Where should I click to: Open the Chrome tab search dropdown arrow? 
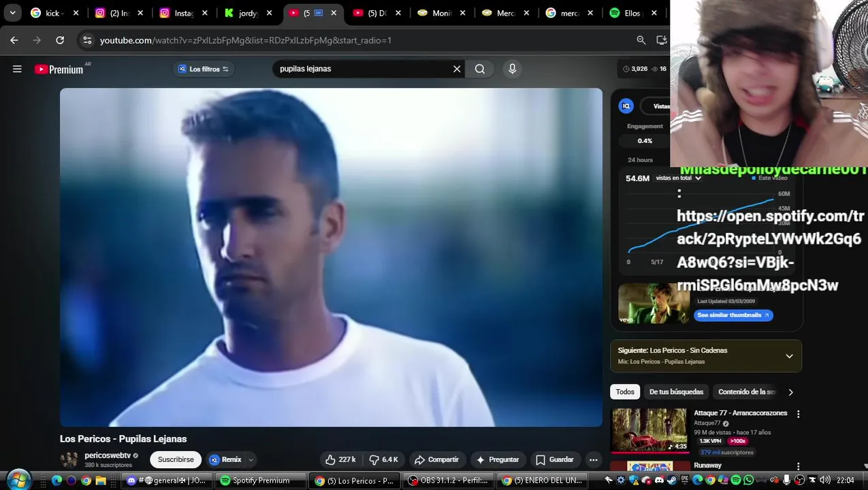click(12, 12)
